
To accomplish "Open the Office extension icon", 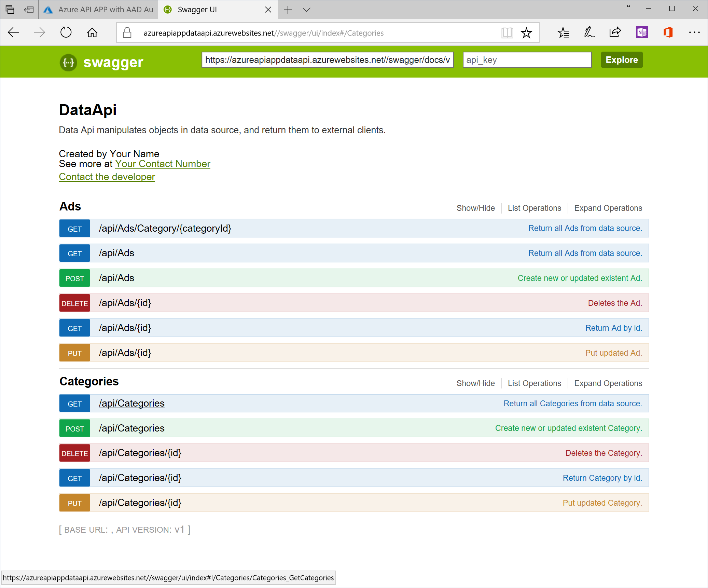I will pyautogui.click(x=668, y=33).
